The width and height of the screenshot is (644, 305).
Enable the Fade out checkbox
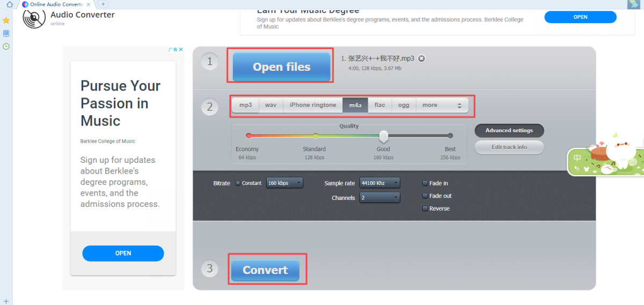426,196
